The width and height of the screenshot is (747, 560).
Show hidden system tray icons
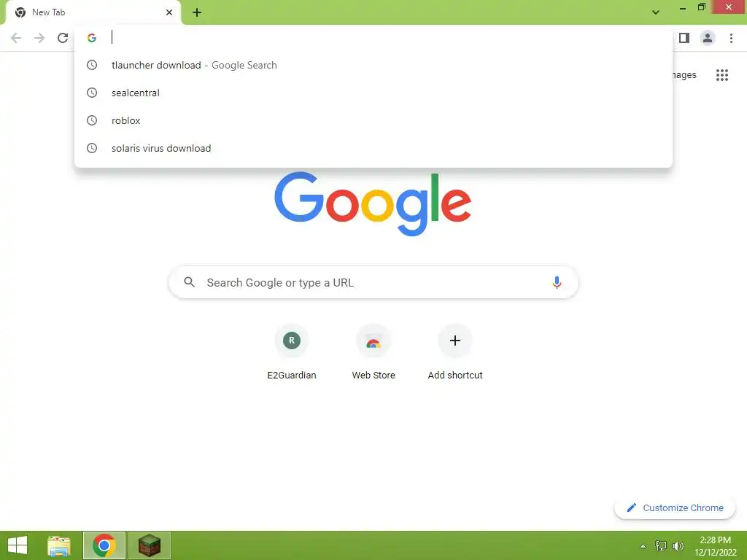(643, 546)
